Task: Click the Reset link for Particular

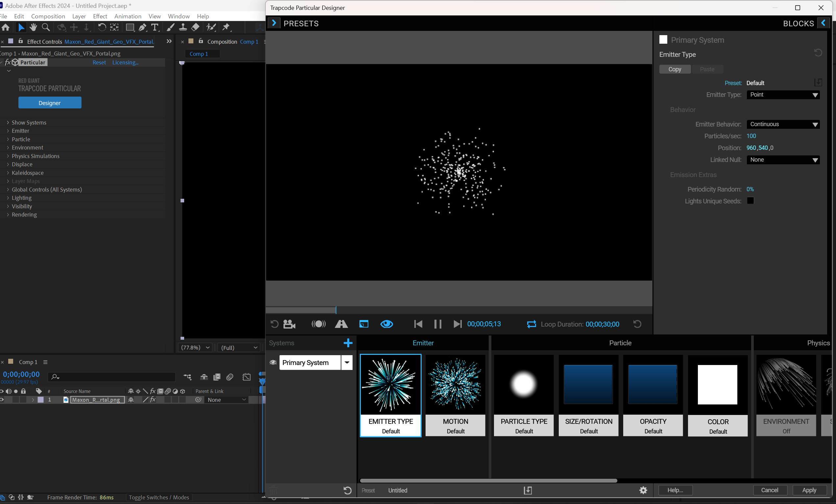Action: point(99,62)
